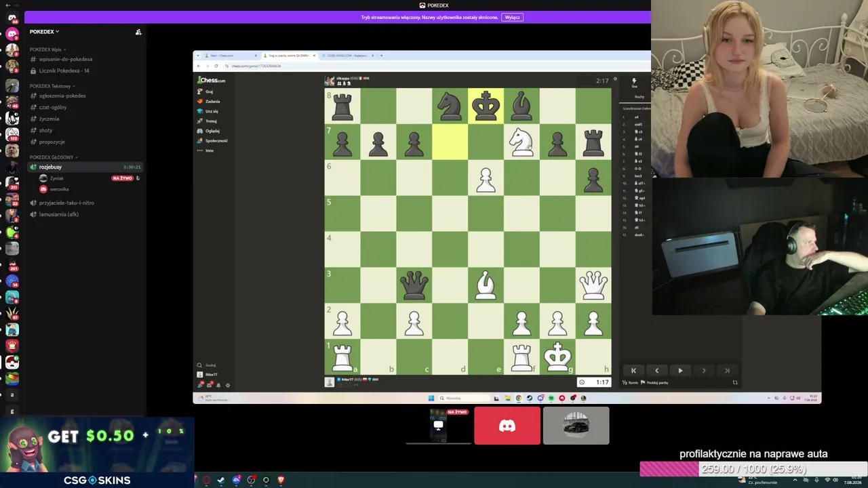Click the Wyłącz button in streamer banner
The image size is (868, 488).
tap(512, 18)
